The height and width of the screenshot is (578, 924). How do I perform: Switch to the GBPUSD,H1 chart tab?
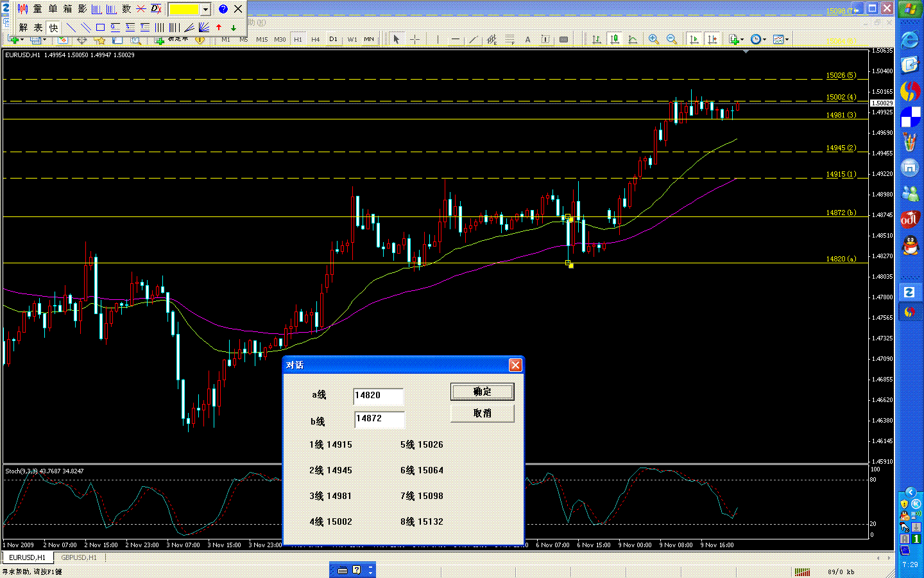[79, 557]
